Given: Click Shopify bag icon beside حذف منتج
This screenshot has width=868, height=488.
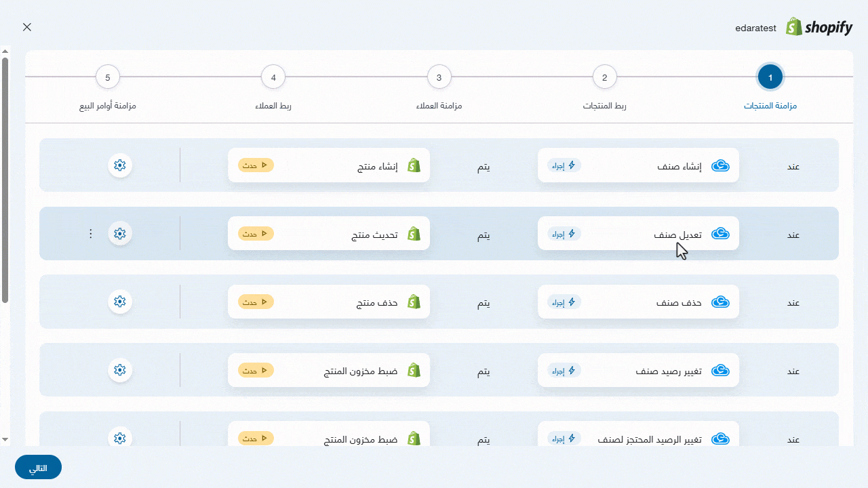Looking at the screenshot, I should [x=414, y=302].
